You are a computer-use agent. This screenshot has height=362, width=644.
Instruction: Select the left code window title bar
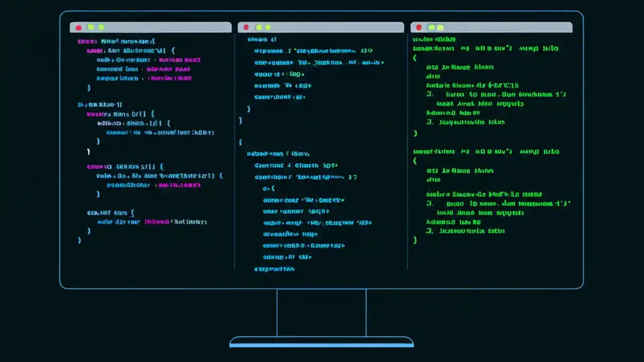150,27
